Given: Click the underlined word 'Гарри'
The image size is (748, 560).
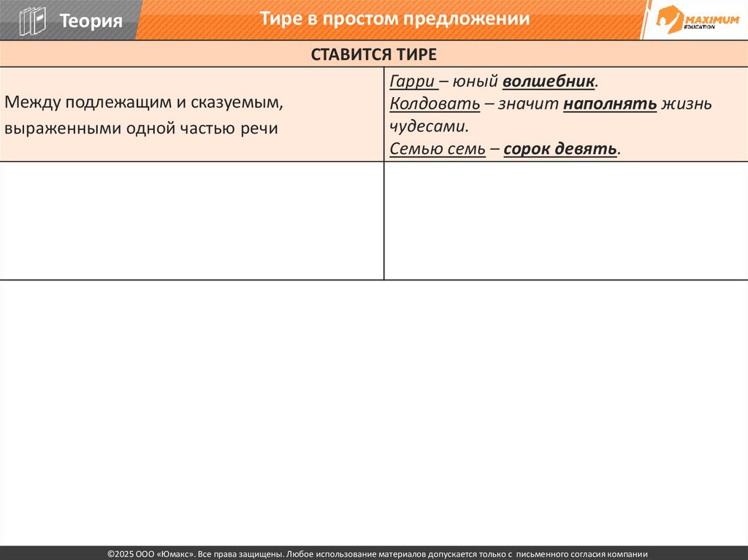Looking at the screenshot, I should pyautogui.click(x=412, y=82).
